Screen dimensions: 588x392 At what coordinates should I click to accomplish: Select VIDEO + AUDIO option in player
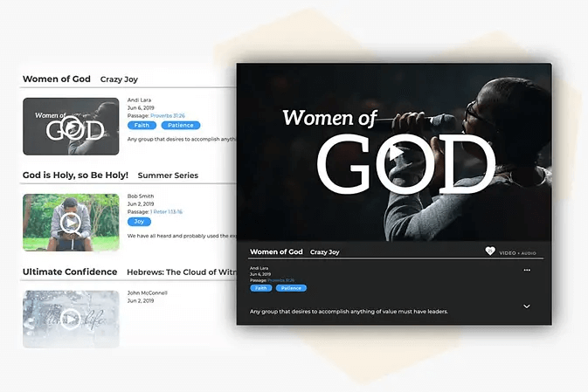(x=517, y=253)
